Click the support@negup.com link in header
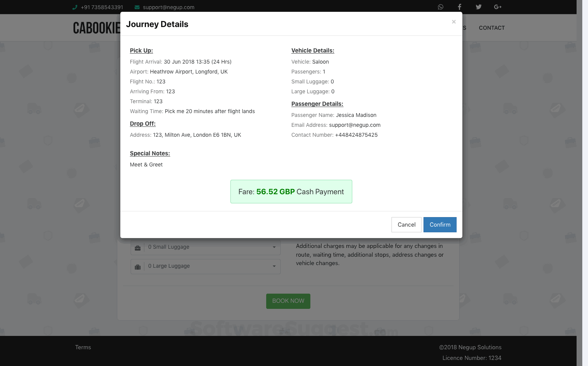588x366 pixels. point(169,7)
